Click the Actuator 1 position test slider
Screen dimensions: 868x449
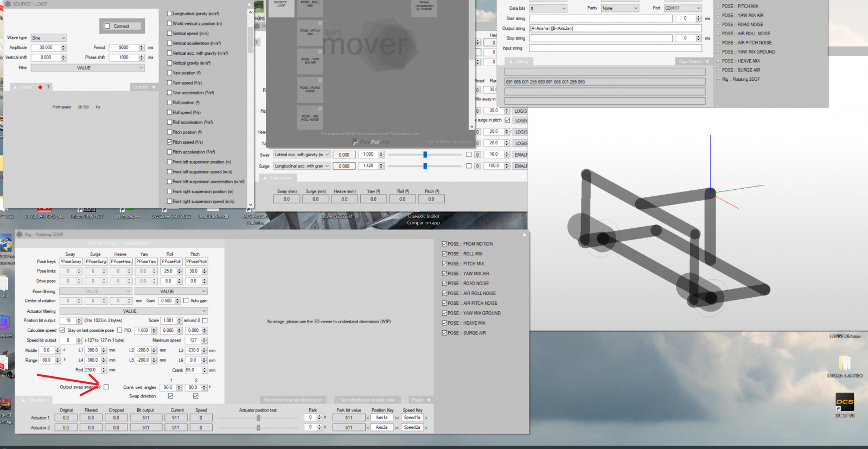tap(258, 418)
